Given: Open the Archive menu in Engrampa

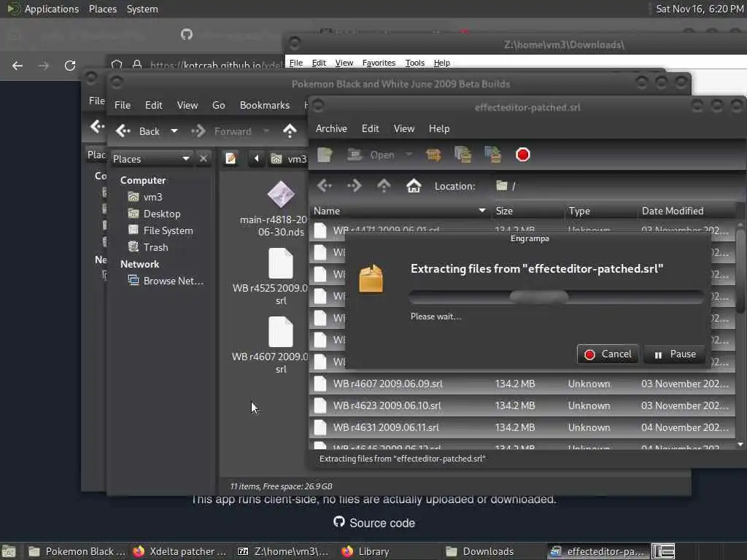Looking at the screenshot, I should (331, 128).
